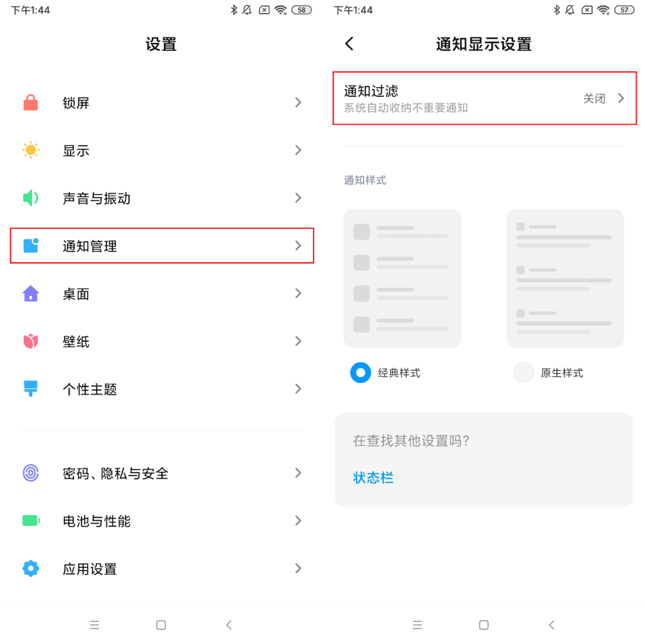The width and height of the screenshot is (645, 644).
Task: Open the 通知管理 menu entry
Action: (162, 246)
